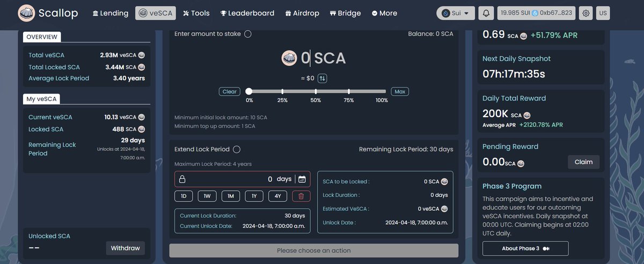
Task: Expand the More dropdown menu
Action: tap(384, 13)
